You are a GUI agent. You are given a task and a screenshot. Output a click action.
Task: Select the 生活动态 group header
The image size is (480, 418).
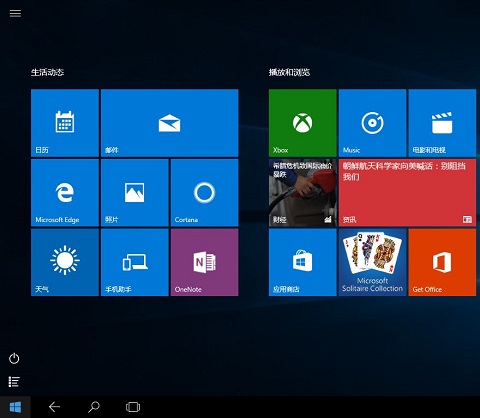[47, 72]
